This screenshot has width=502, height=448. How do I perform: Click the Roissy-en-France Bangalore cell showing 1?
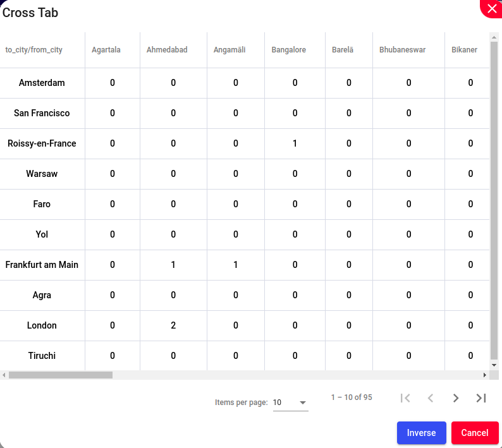[x=295, y=143]
